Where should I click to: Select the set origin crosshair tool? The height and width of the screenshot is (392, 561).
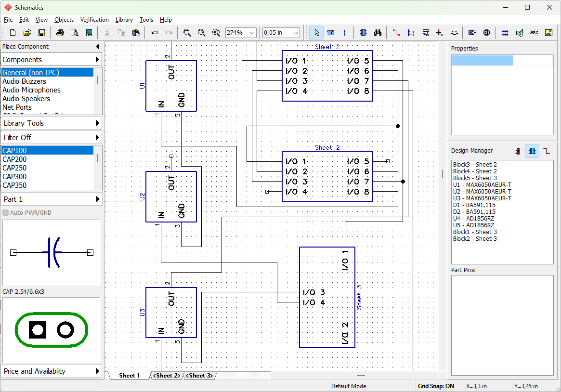pyautogui.click(x=345, y=33)
